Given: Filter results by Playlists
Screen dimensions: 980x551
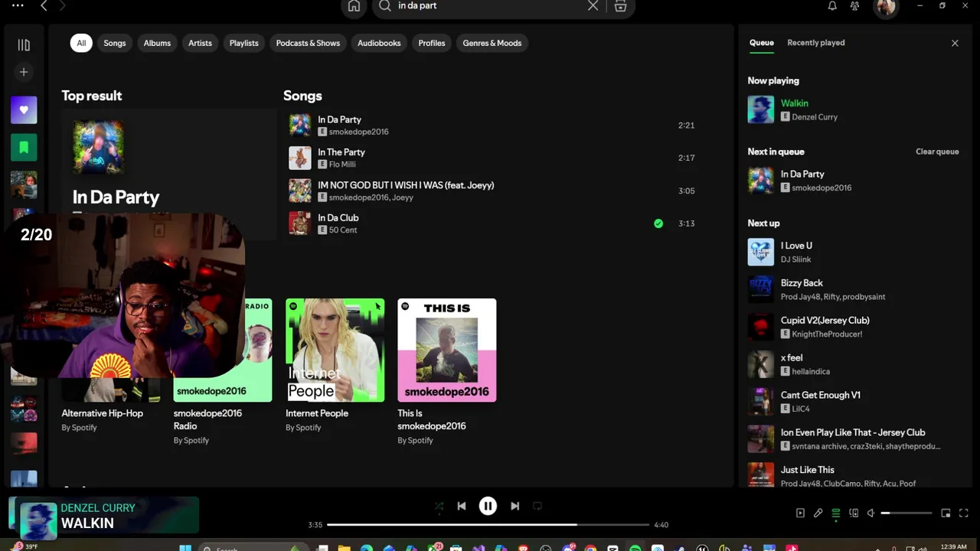Looking at the screenshot, I should [x=244, y=43].
